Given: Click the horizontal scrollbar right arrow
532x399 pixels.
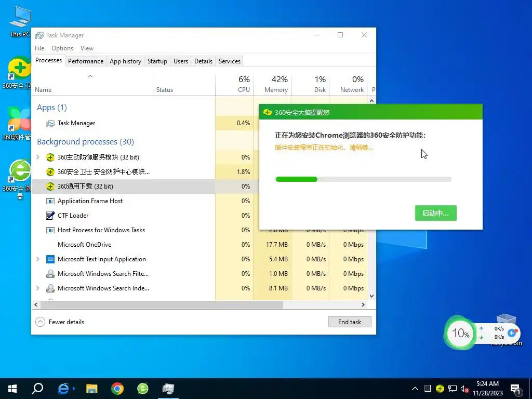Looking at the screenshot, I should tap(363, 304).
